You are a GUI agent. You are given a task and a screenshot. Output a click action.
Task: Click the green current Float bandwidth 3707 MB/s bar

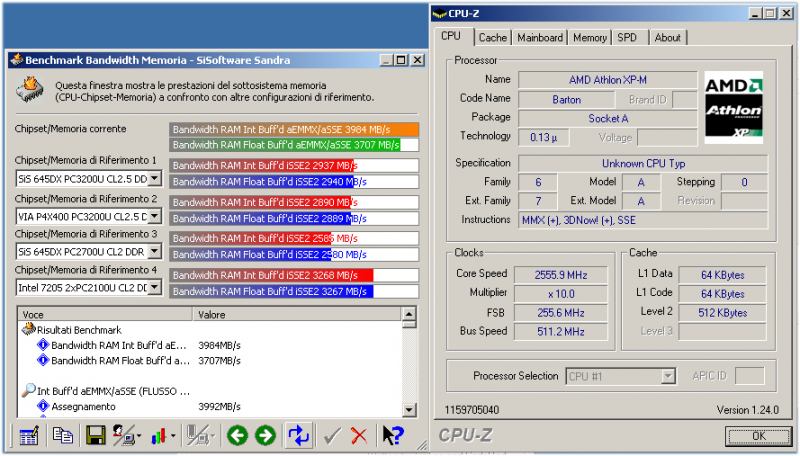(285, 145)
